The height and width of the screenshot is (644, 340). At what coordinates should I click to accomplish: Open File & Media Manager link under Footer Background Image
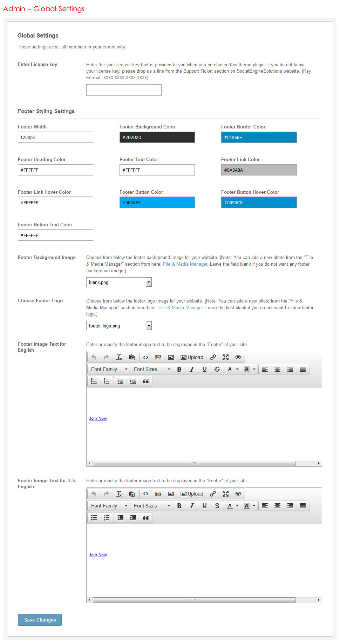185,264
